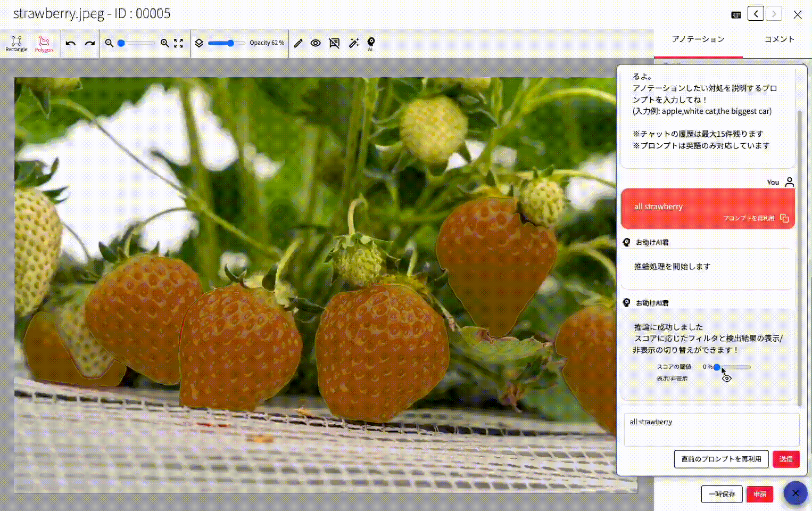Select the Polygon annotation tool
The image size is (812, 511).
point(44,44)
